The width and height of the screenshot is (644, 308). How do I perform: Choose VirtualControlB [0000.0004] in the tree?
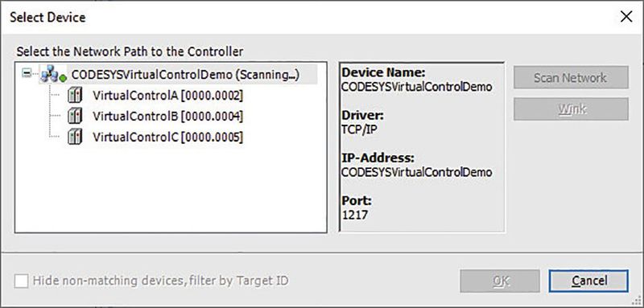[167, 116]
